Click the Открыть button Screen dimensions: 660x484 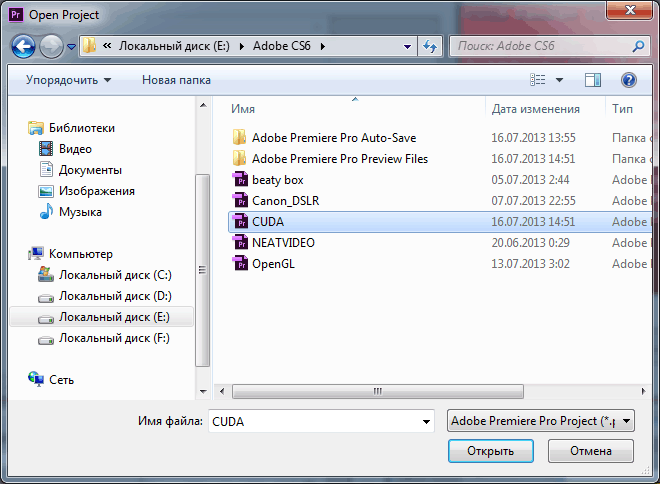(x=491, y=451)
